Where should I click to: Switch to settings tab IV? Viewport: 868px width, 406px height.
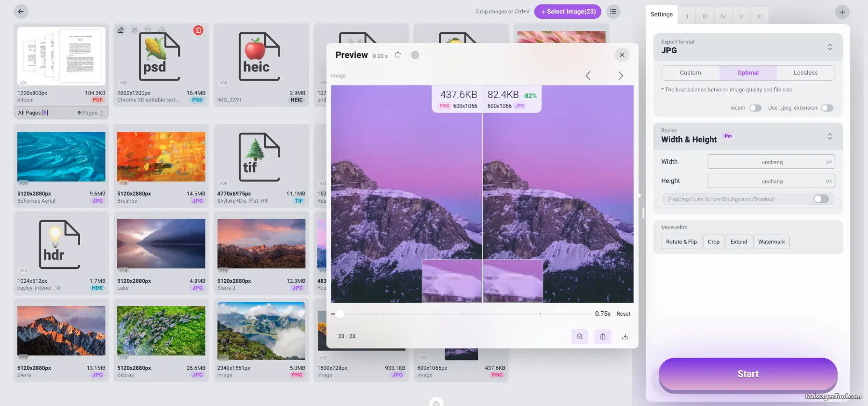723,16
